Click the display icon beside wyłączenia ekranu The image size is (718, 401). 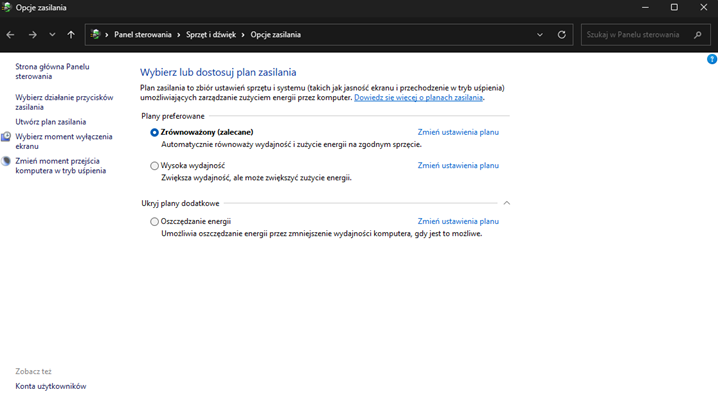6,136
